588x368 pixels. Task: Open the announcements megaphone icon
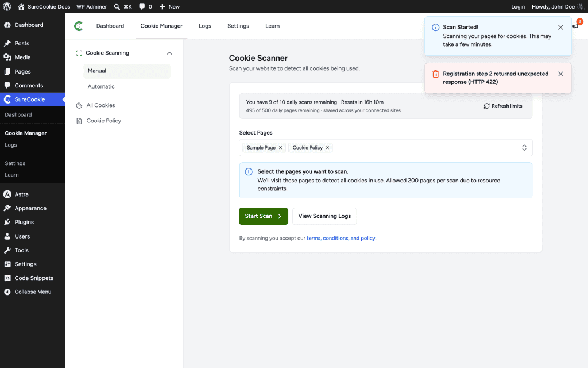[x=575, y=26]
